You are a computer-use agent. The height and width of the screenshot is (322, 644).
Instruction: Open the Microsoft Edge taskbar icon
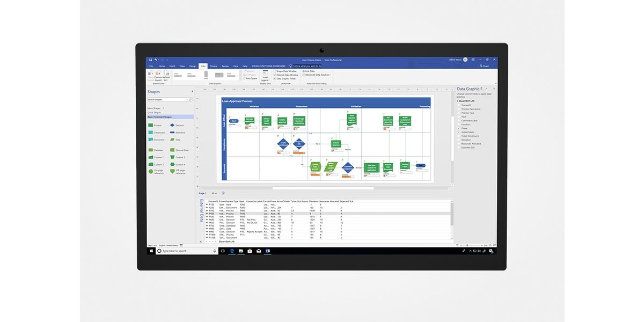(x=232, y=251)
